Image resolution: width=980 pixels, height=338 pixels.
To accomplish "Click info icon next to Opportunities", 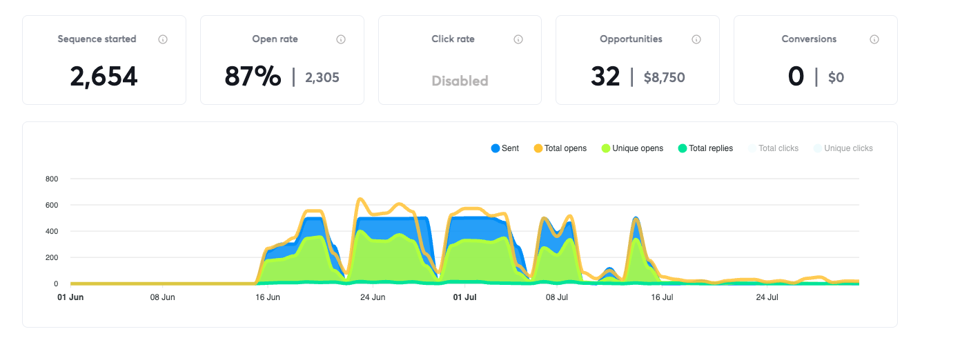I will click(x=696, y=39).
